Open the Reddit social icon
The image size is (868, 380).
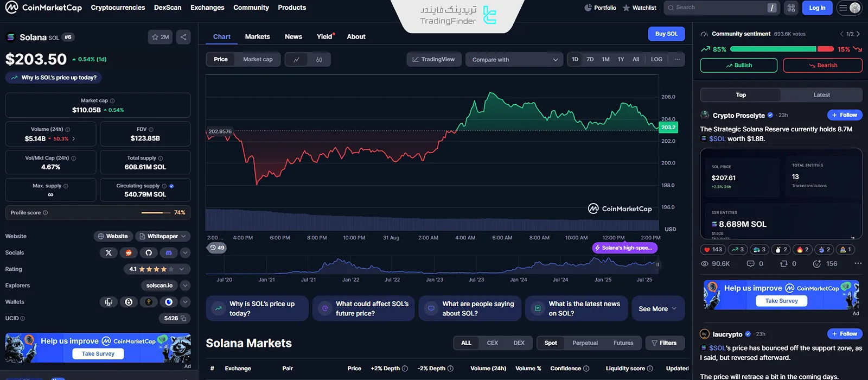(129, 252)
